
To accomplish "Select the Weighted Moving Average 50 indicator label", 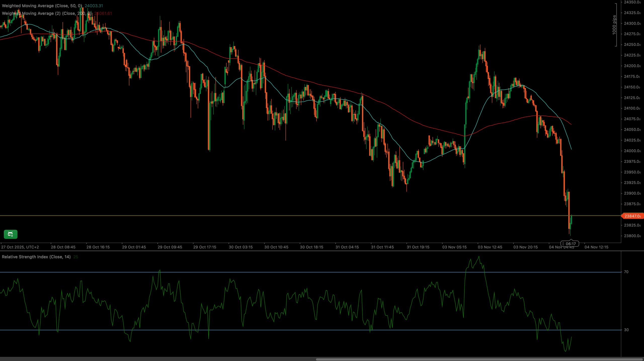I will point(42,6).
